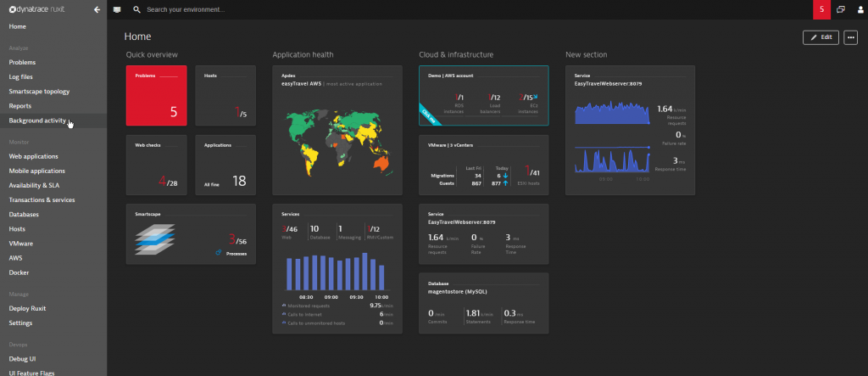Click the '1/41' ESXi hosts value
The width and height of the screenshot is (868, 376).
point(531,172)
